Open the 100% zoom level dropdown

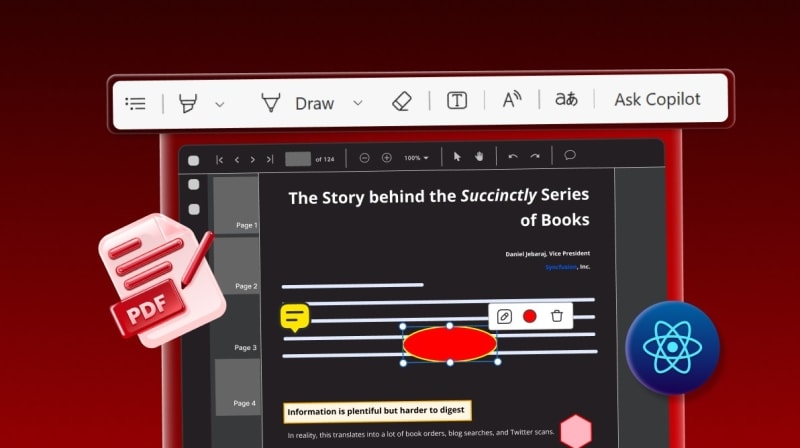coord(416,158)
